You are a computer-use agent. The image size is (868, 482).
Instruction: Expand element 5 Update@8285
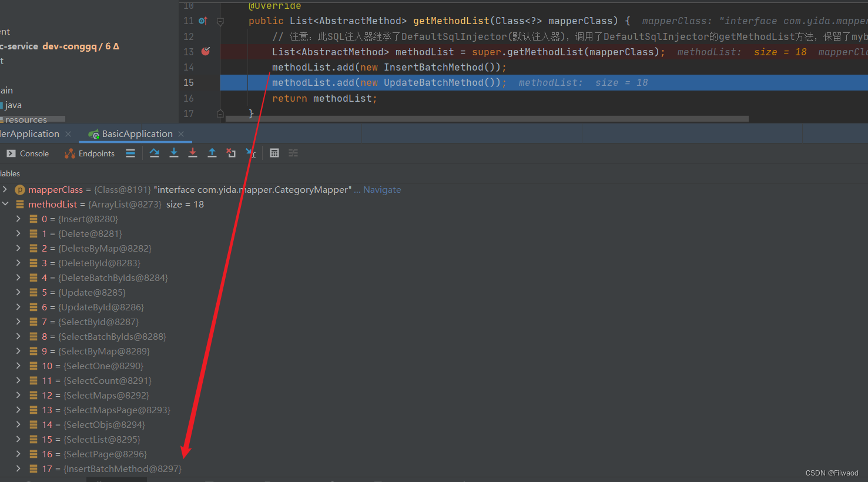(x=18, y=292)
